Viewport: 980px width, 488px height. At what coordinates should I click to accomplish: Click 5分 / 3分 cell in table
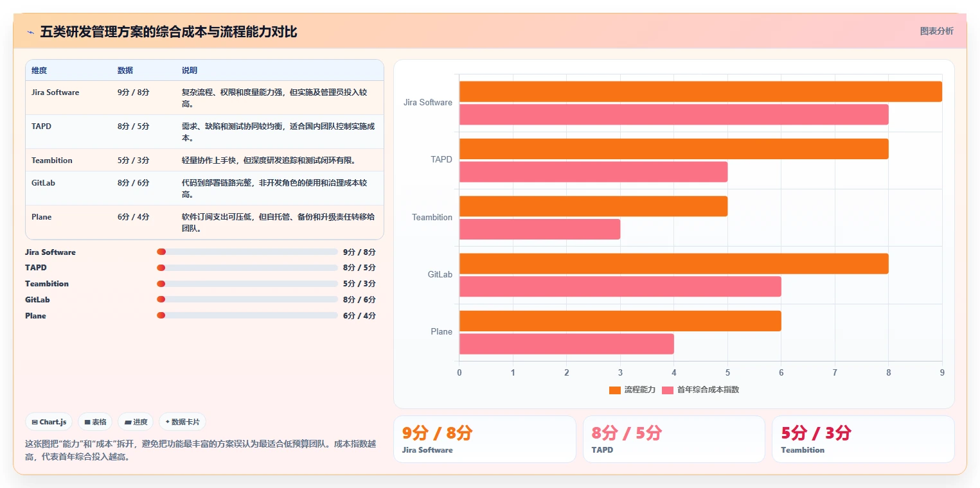pos(134,161)
